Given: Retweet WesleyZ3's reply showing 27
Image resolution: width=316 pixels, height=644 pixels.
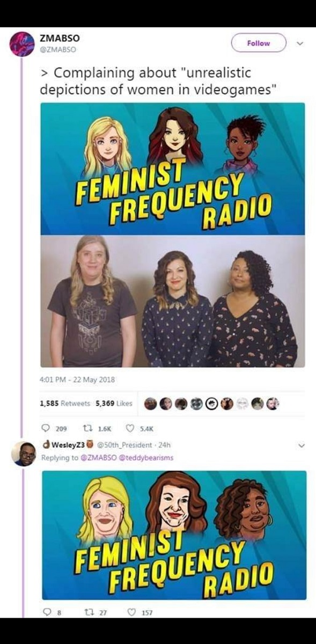Looking at the screenshot, I should [97, 613].
